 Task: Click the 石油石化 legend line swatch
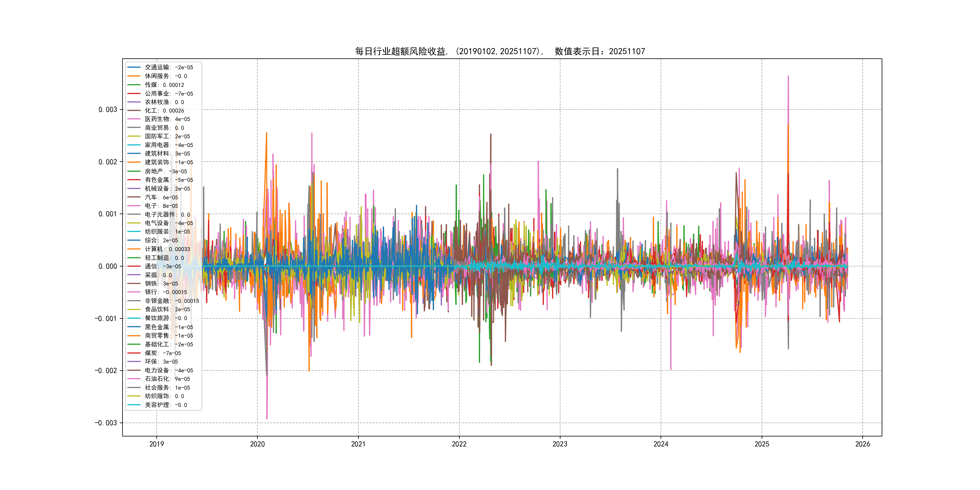tap(134, 379)
